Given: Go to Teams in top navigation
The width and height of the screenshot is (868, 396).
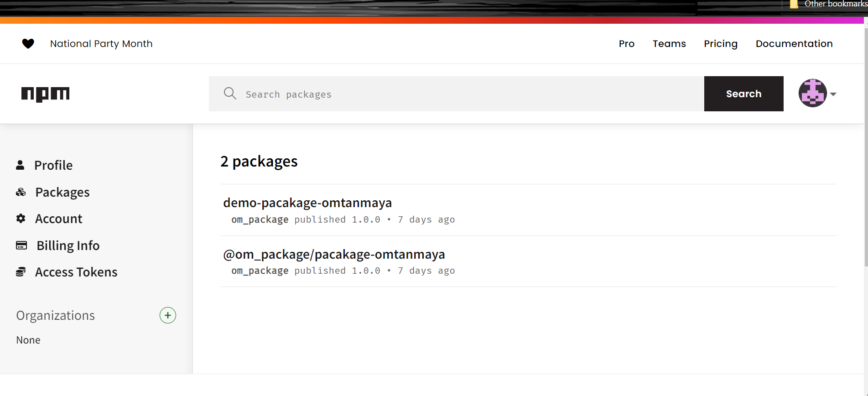Looking at the screenshot, I should coord(669,44).
